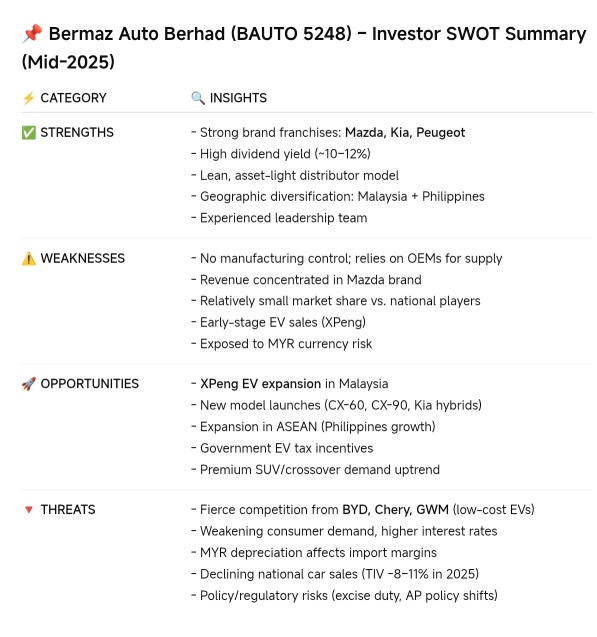Click the STRENGTHS row label
597x637 pixels.
click(77, 132)
